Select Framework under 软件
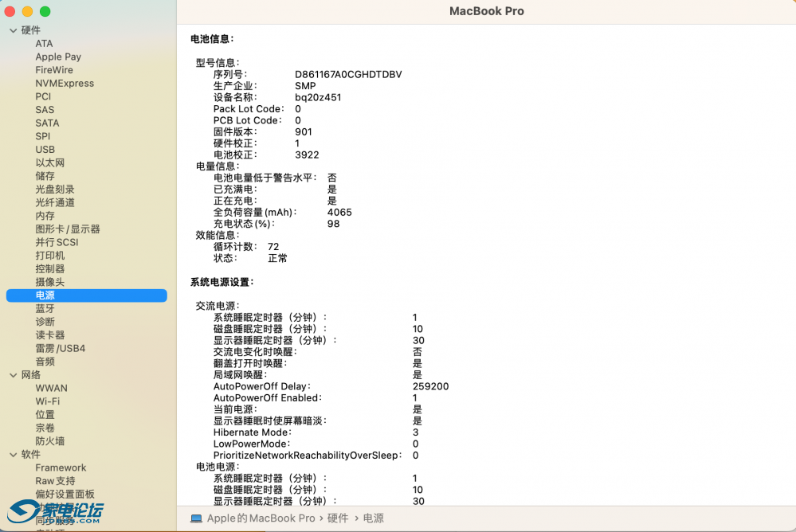796x532 pixels. (x=61, y=467)
